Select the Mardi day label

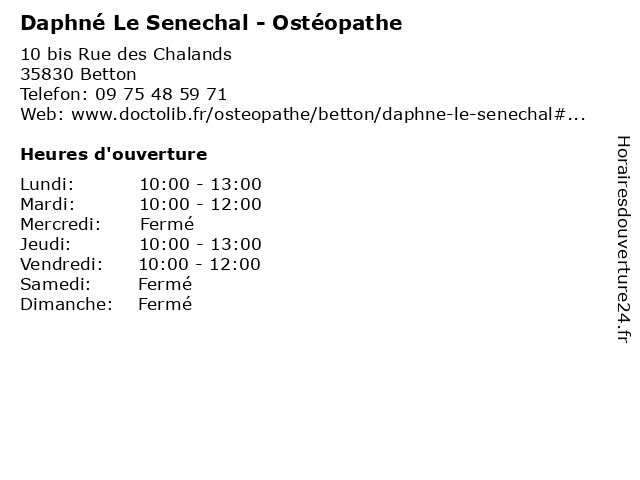coord(48,204)
